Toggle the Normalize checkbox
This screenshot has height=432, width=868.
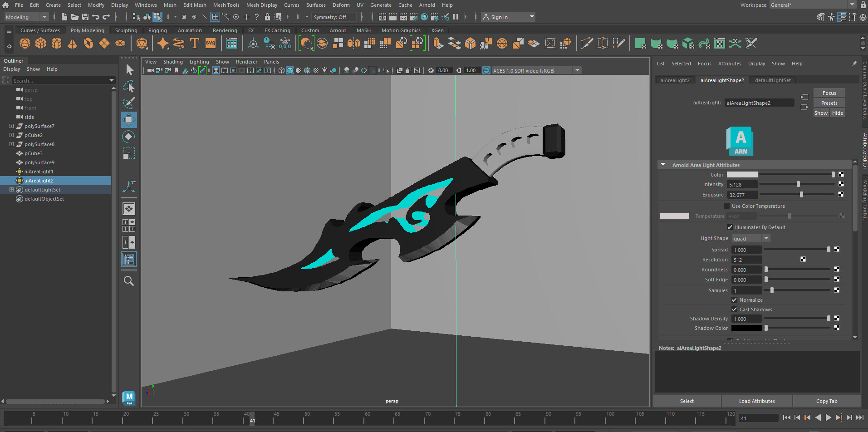(x=734, y=300)
